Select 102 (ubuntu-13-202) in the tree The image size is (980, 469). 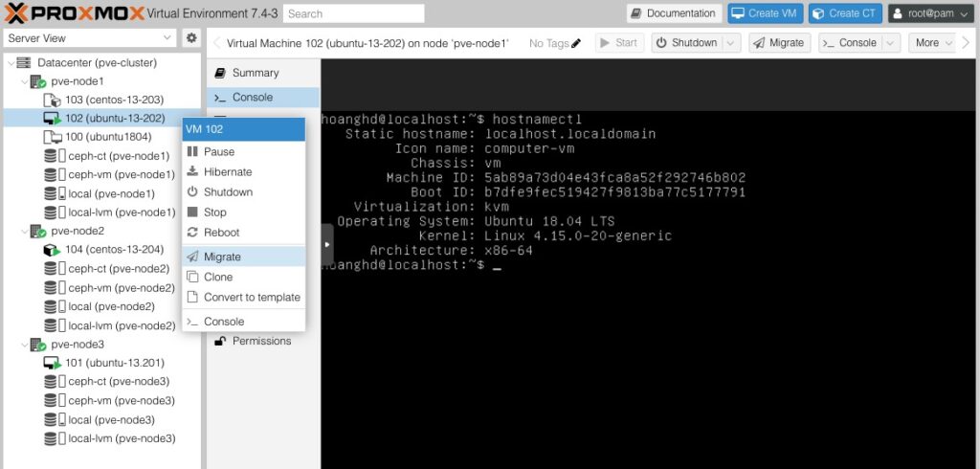pyautogui.click(x=102, y=119)
